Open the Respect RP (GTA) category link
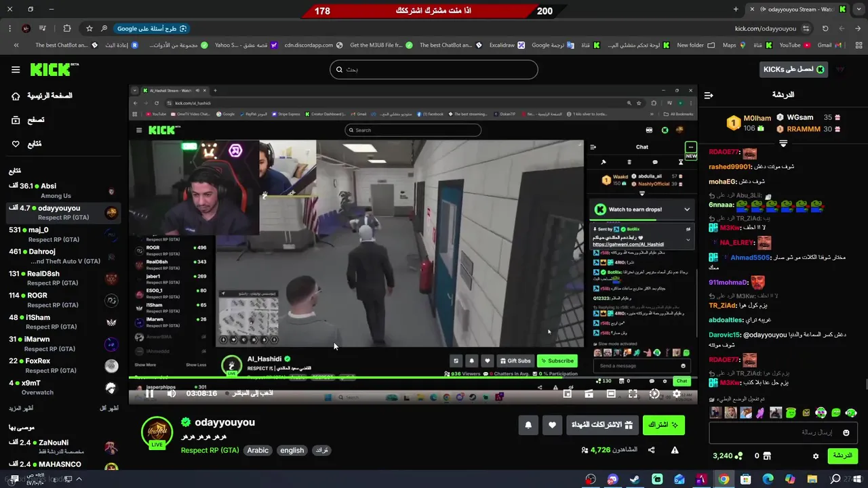Viewport: 868px width, 488px height. point(210,450)
